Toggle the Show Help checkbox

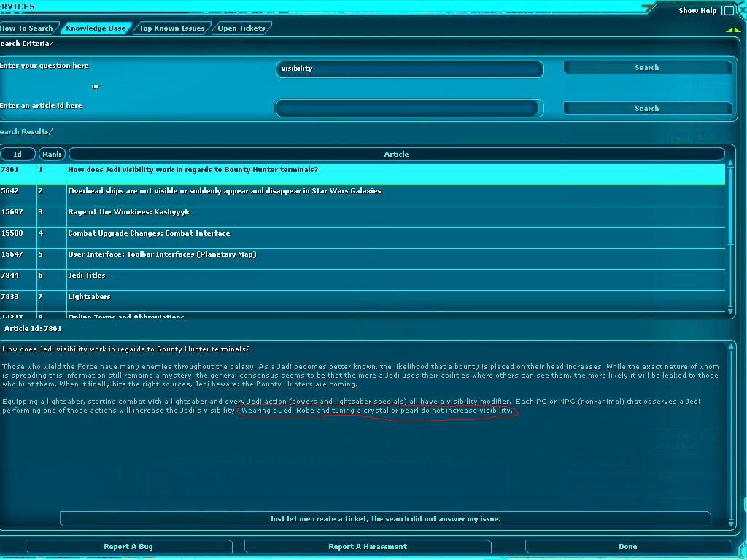[x=729, y=10]
